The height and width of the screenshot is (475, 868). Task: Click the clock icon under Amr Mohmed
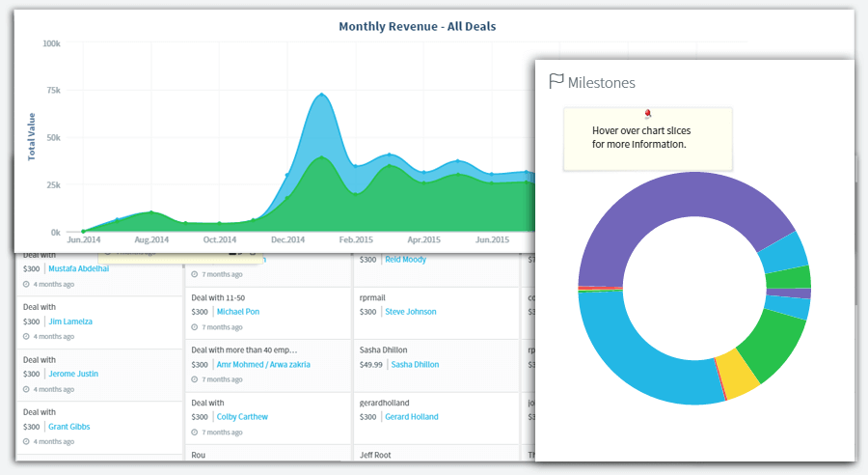[x=195, y=380]
